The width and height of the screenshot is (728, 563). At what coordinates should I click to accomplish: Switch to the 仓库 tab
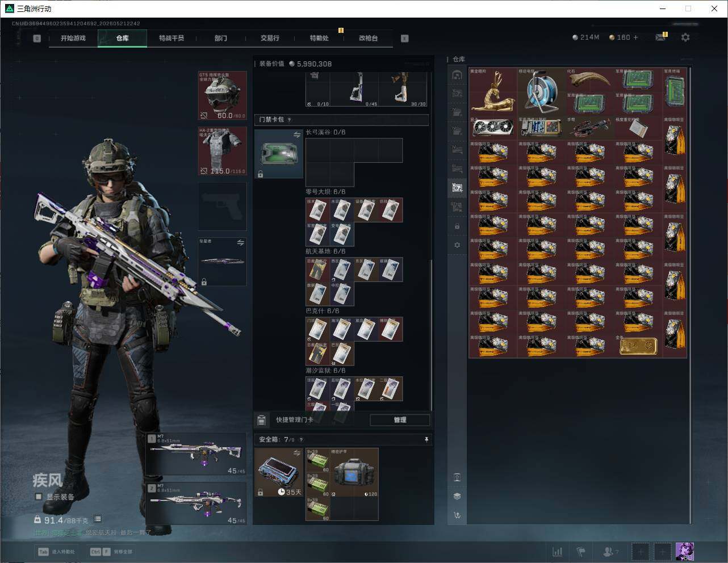tap(122, 38)
